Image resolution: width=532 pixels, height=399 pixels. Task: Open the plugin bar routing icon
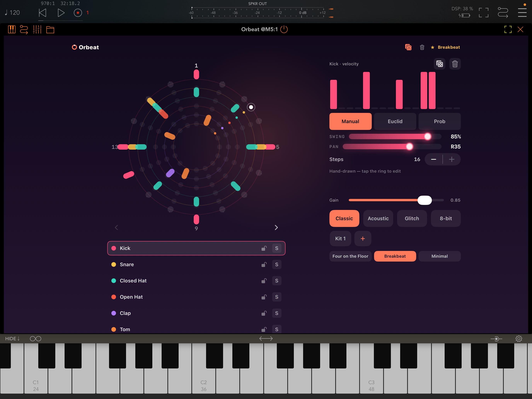24,30
